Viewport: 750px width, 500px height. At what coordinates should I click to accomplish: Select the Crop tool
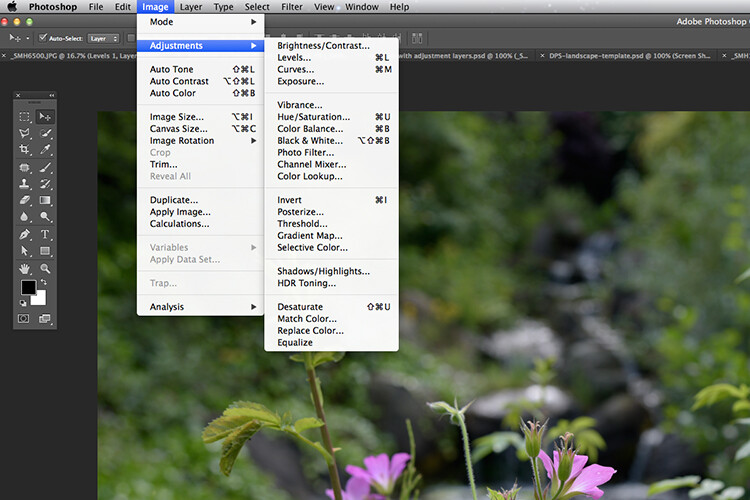(x=25, y=150)
